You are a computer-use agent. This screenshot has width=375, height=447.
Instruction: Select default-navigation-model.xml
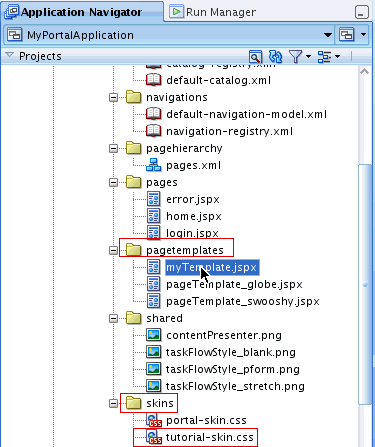tap(246, 114)
